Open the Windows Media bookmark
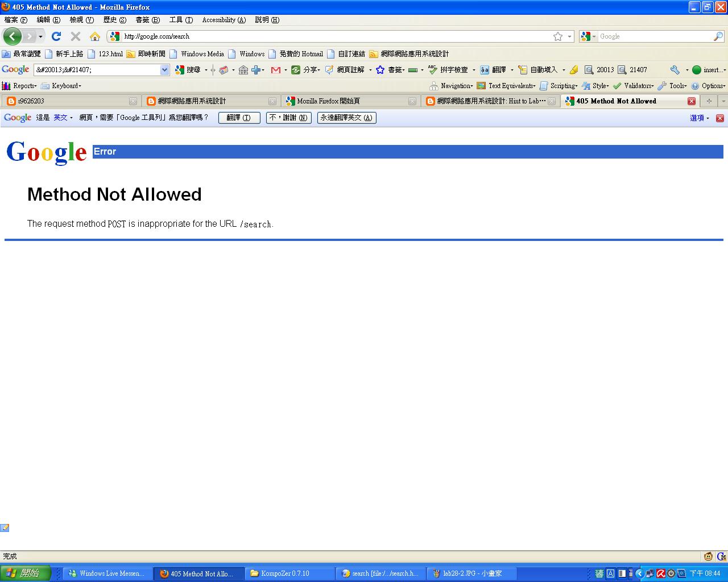Image resolution: width=728 pixels, height=582 pixels. click(197, 54)
